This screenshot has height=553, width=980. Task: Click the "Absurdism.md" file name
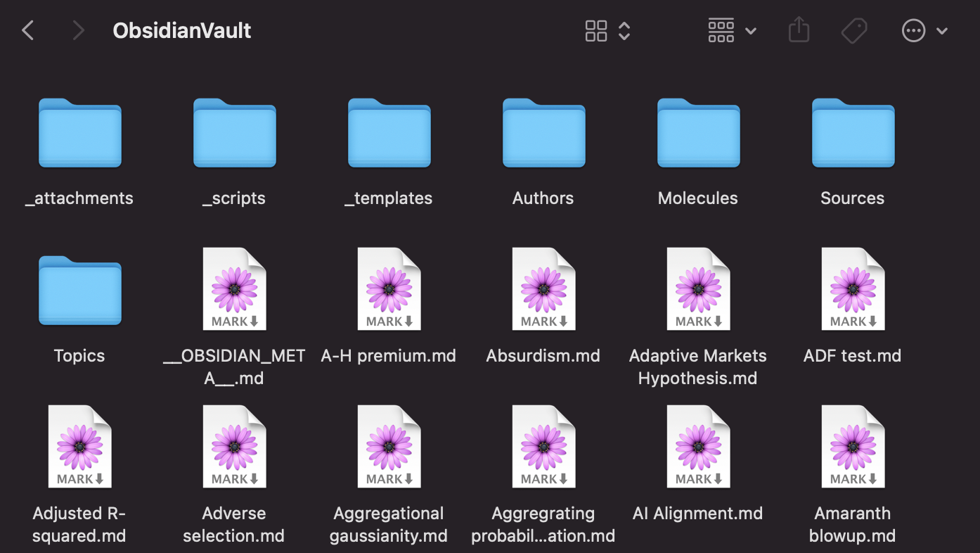(x=543, y=356)
